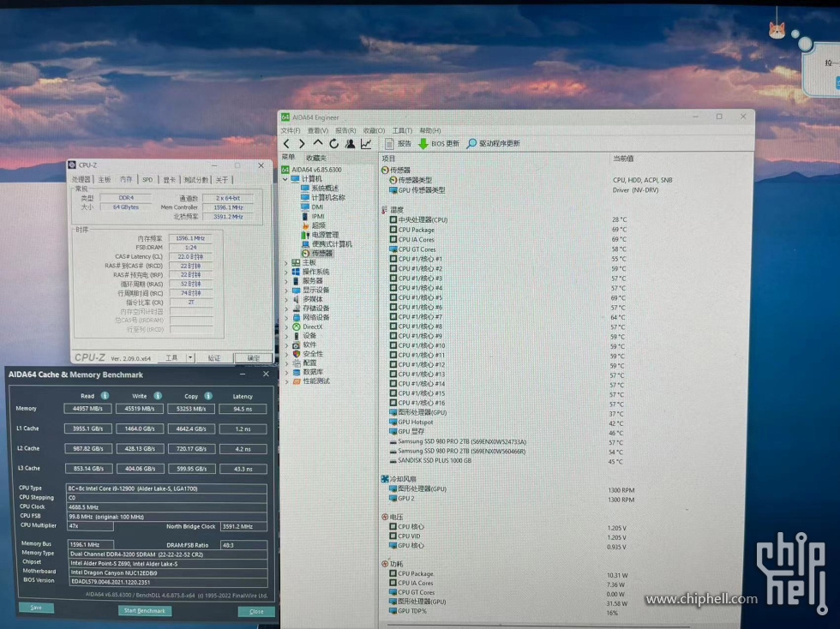
Task: Click AIDA64 forward arrow icon
Action: coord(302,144)
